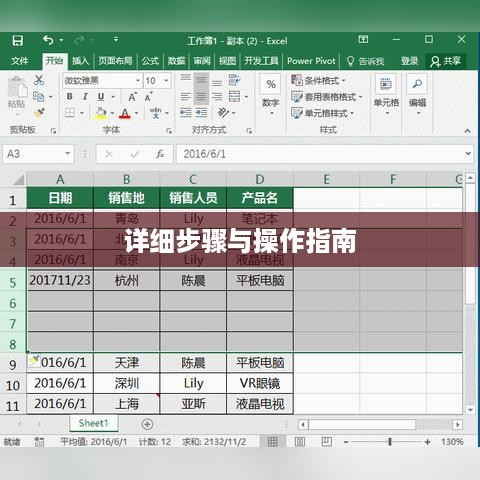Click the Increase Font Size icon
Image resolution: width=480 pixels, height=480 pixels.
click(x=132, y=97)
